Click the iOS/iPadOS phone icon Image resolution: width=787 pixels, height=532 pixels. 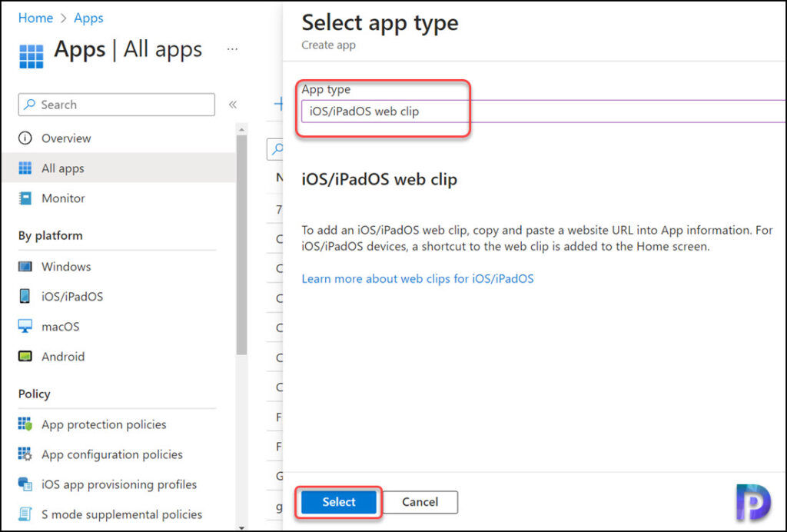pos(25,296)
